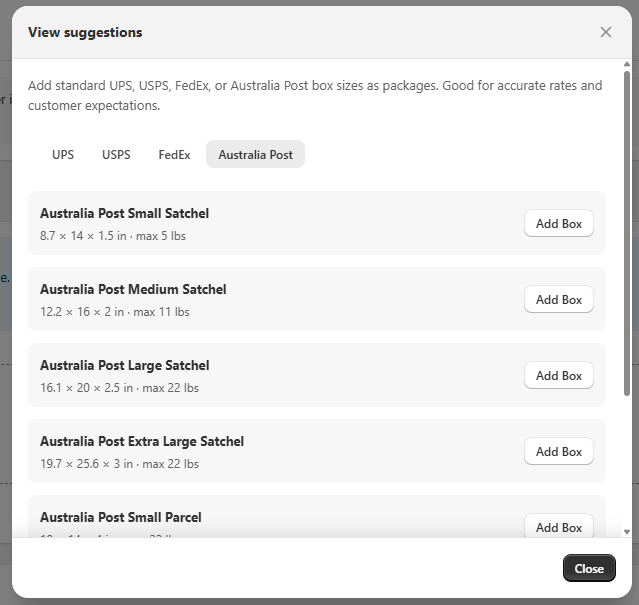This screenshot has height=605, width=639.
Task: Click the View suggestions heading
Action: point(85,32)
